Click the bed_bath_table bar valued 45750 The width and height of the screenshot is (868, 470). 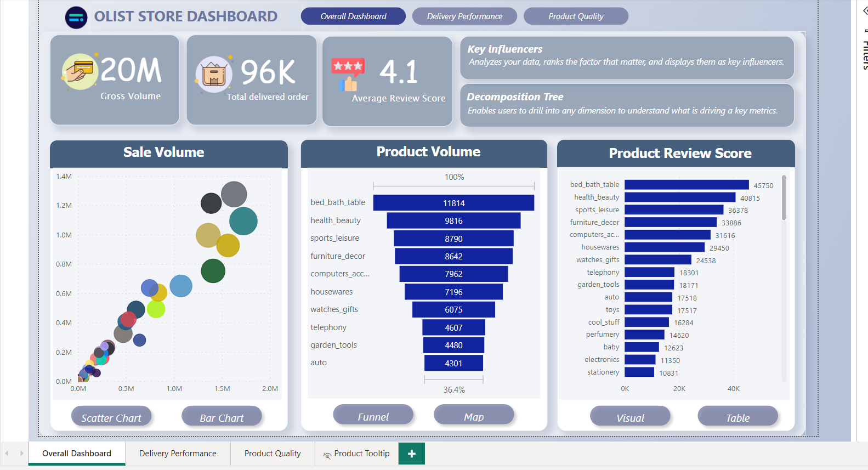point(687,185)
